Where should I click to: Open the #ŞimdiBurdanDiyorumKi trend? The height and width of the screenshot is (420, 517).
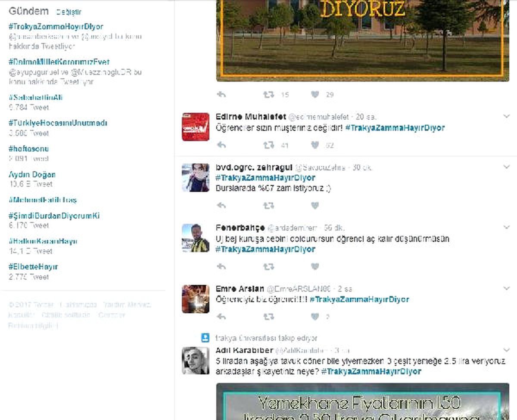(54, 216)
